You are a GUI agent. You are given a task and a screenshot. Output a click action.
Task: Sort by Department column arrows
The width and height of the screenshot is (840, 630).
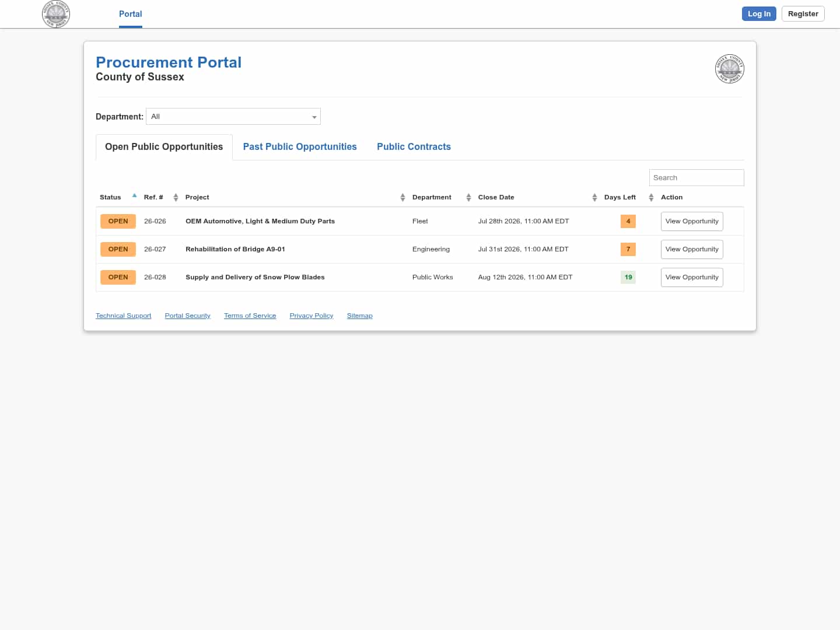(x=468, y=198)
